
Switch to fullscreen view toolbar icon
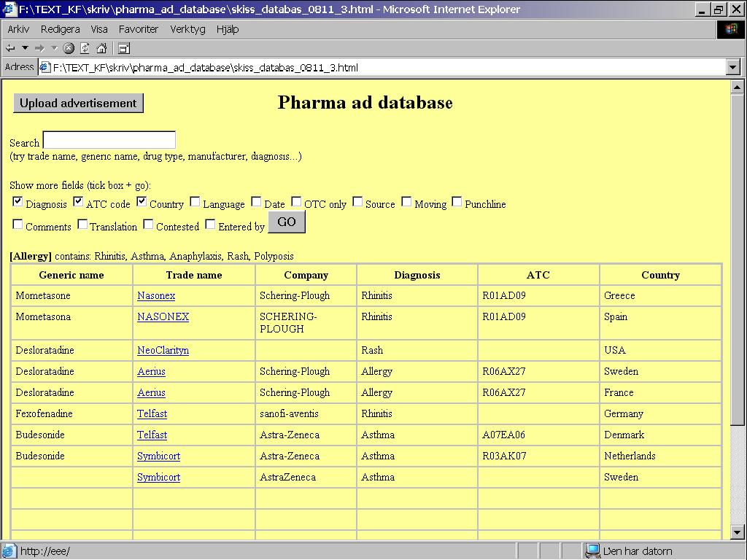point(124,48)
